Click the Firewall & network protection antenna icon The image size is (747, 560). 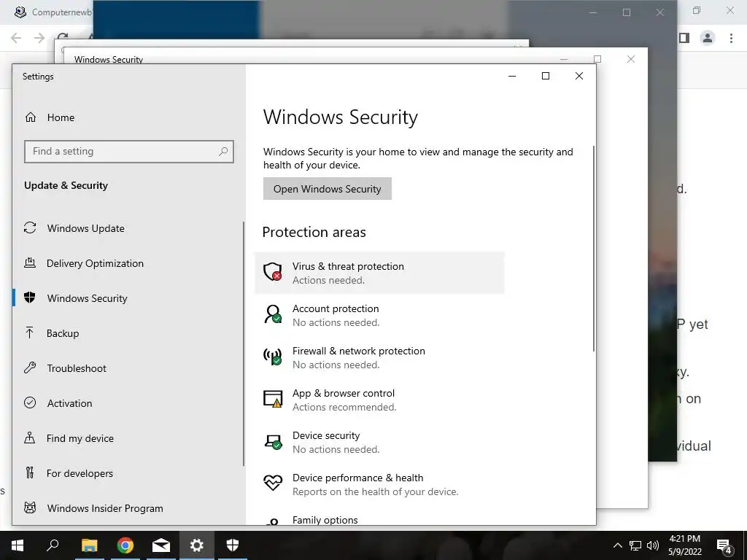coord(273,357)
